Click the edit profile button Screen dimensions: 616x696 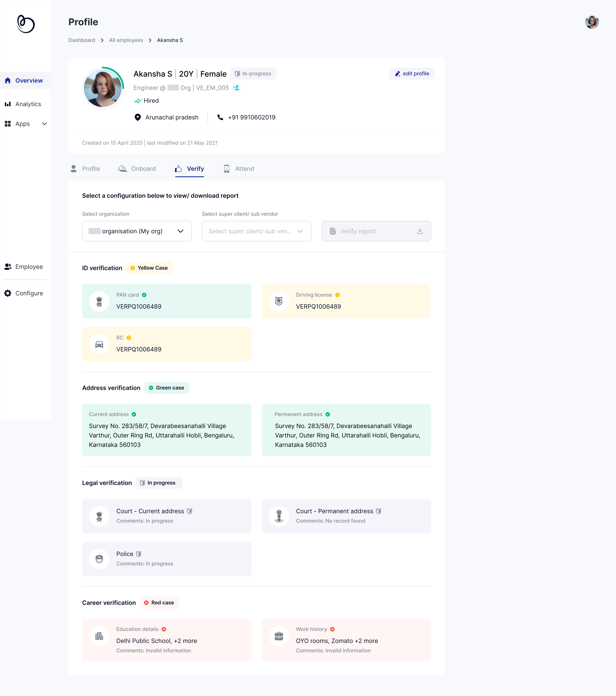pos(412,74)
